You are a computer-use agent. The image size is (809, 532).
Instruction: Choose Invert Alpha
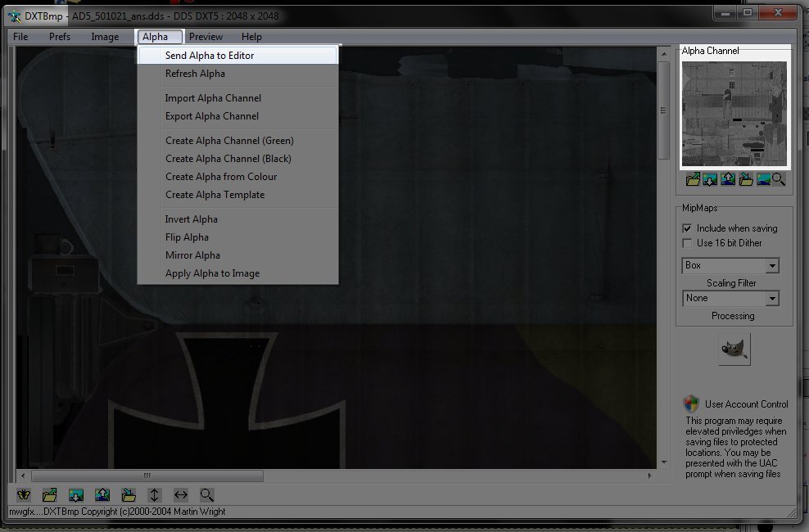tap(237, 219)
